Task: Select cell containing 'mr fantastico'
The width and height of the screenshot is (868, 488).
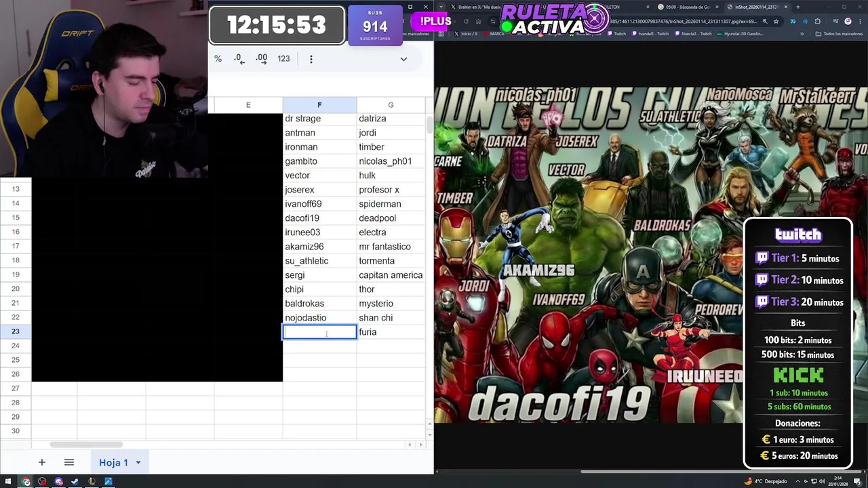Action: [x=391, y=247]
